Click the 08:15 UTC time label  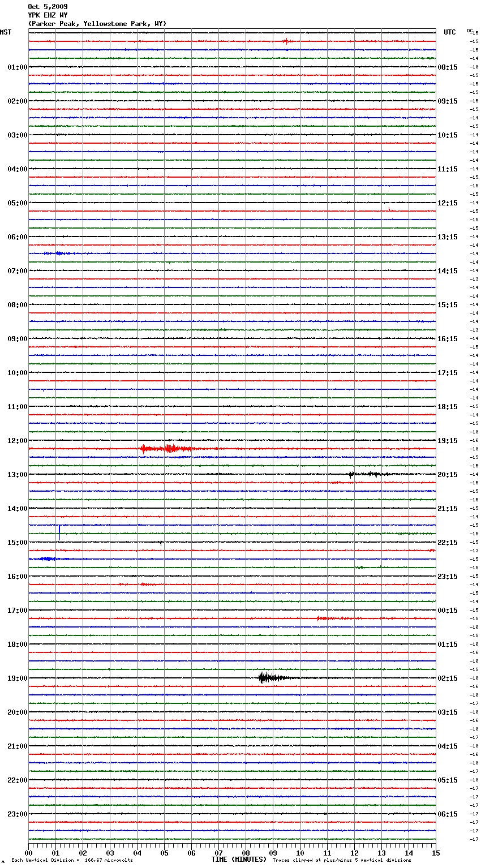(448, 67)
